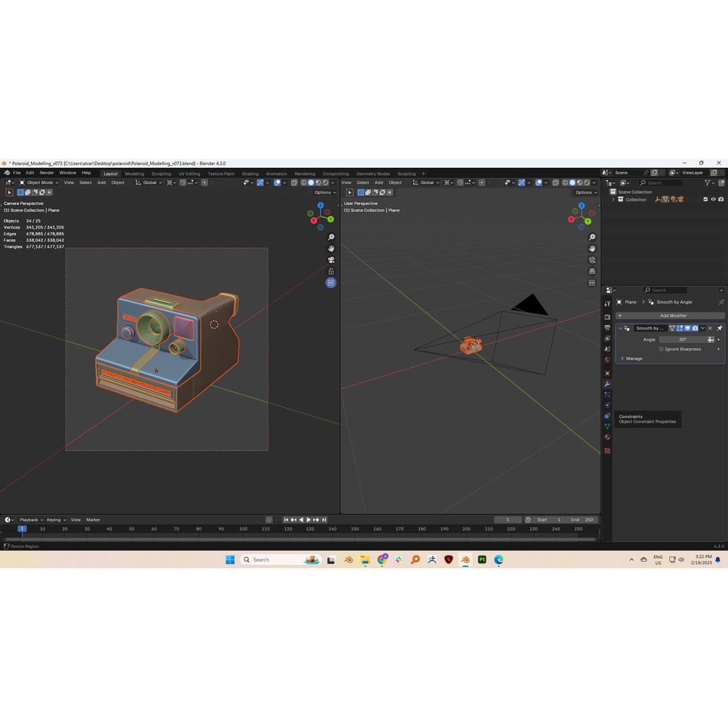Click the Add Modifier button
This screenshot has width=728, height=728.
point(670,315)
